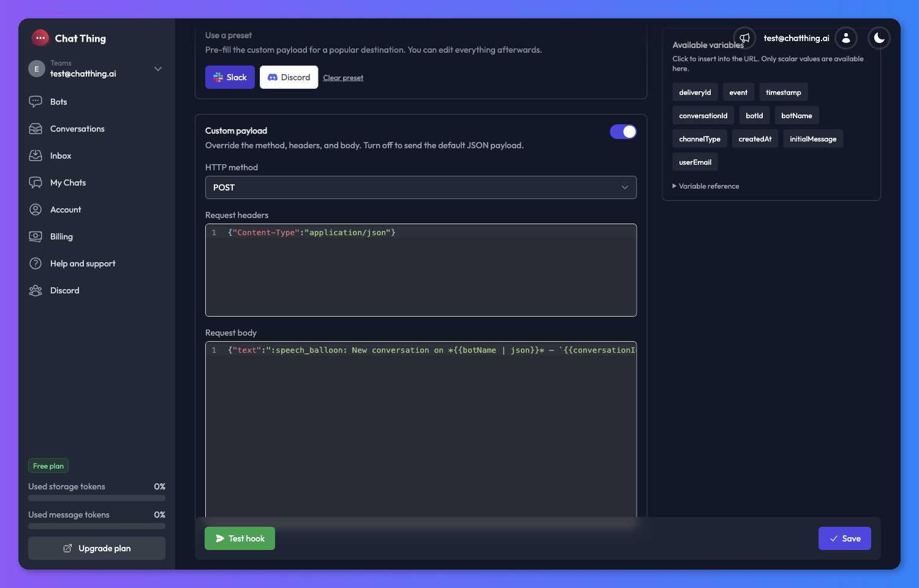
Task: Click the Discord community icon in sidebar
Action: [36, 290]
